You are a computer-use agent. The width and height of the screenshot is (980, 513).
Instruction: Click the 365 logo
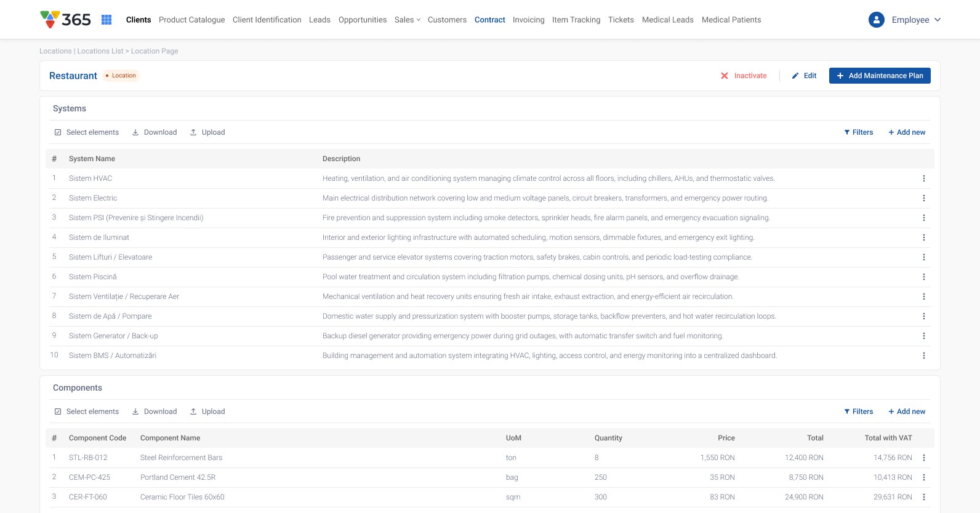(65, 20)
